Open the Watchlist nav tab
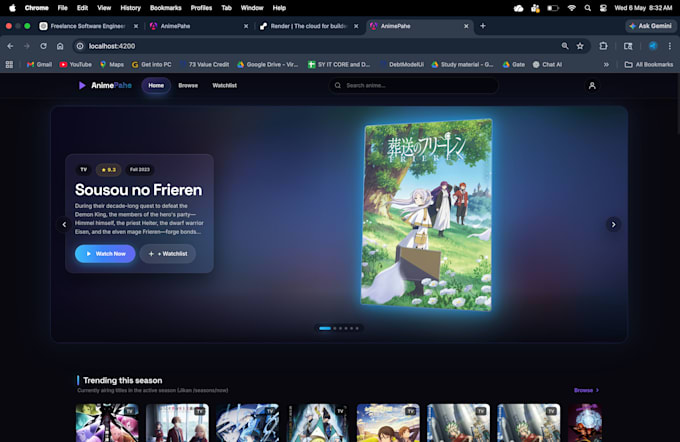This screenshot has width=680, height=442. point(225,85)
